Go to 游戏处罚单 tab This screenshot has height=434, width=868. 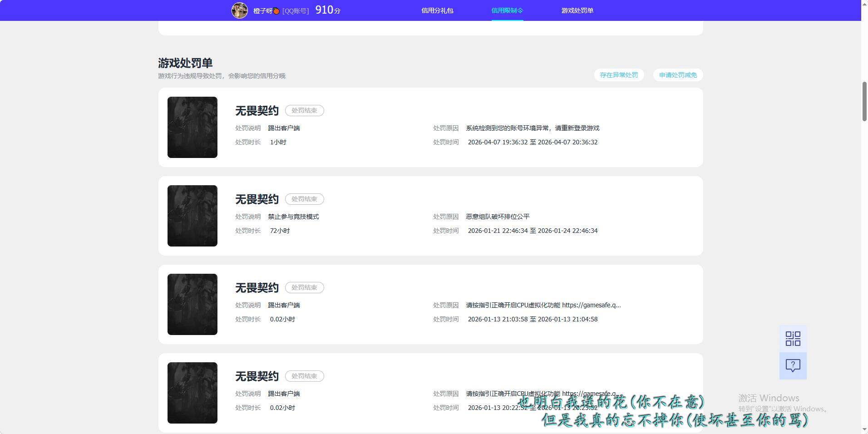[x=577, y=10]
